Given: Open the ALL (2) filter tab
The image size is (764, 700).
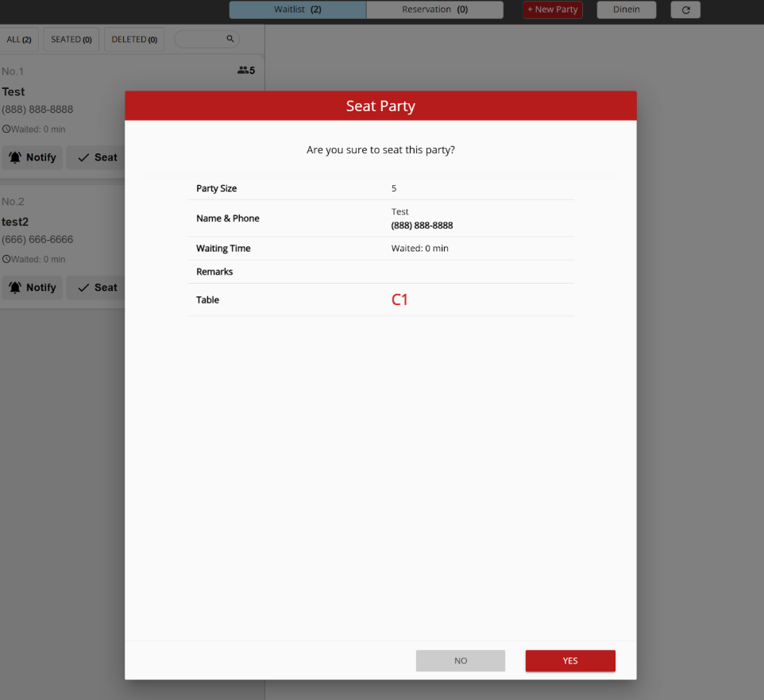Looking at the screenshot, I should (19, 40).
